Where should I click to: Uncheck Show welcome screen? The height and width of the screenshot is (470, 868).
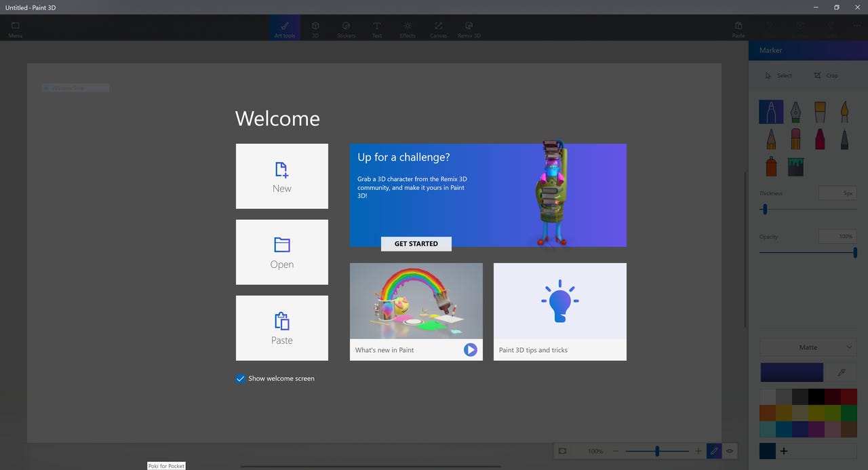240,378
